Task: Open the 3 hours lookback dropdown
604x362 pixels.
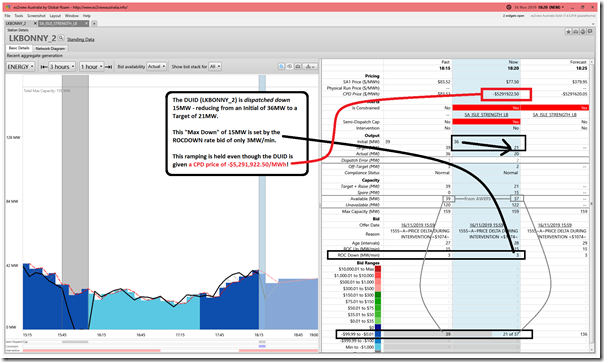Action: tap(62, 67)
